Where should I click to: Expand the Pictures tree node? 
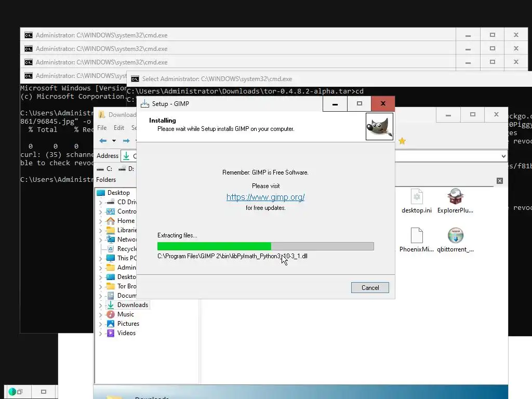(x=100, y=324)
